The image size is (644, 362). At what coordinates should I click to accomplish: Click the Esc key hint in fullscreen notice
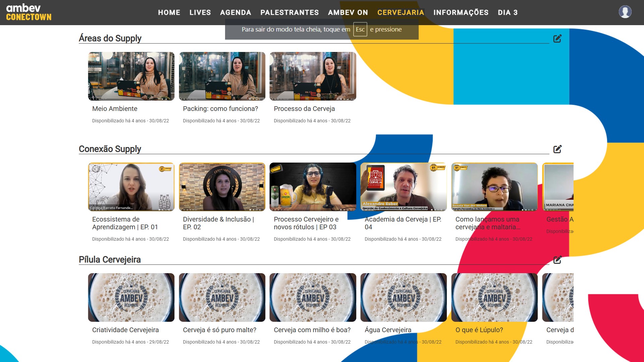pos(360,29)
